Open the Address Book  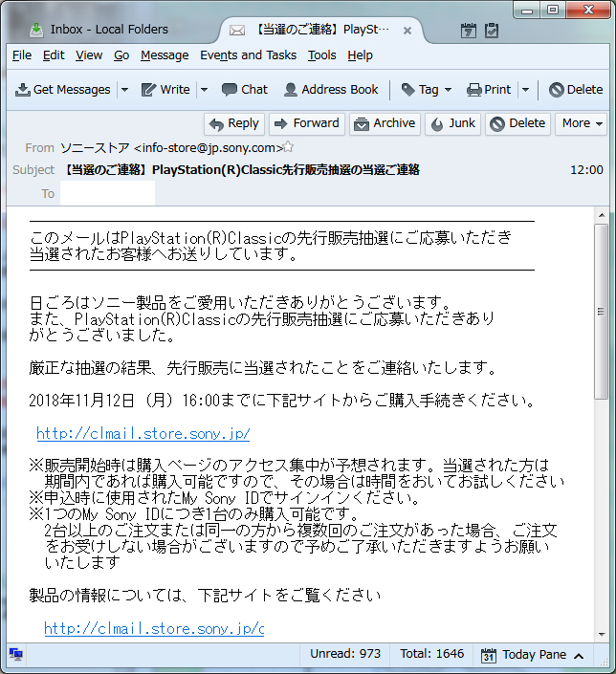click(x=331, y=90)
